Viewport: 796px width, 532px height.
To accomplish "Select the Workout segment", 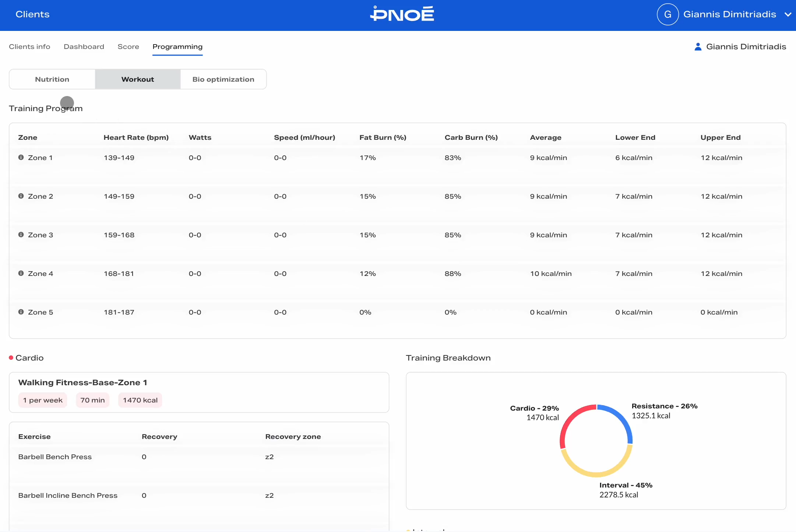I will point(138,79).
